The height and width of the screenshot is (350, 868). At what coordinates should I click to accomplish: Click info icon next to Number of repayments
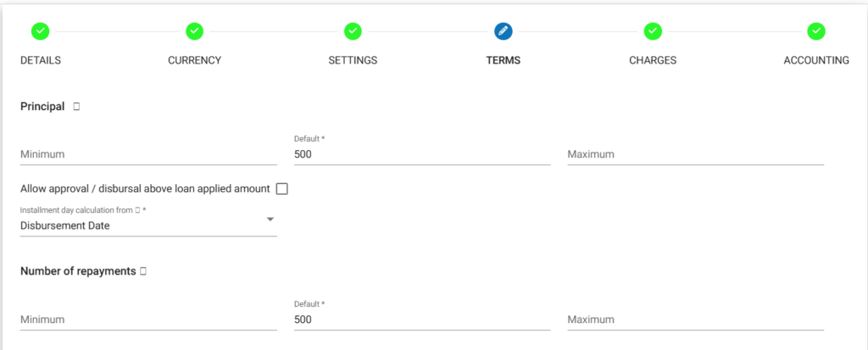(x=142, y=271)
